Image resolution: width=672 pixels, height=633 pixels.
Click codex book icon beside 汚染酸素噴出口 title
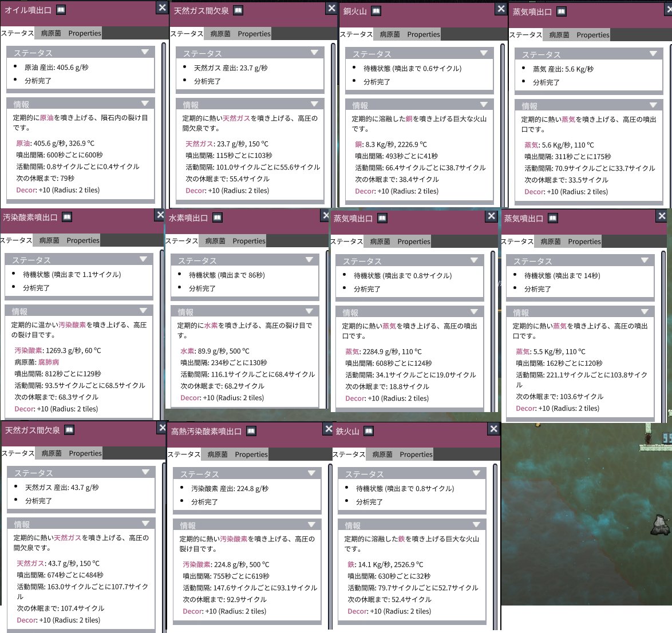(x=67, y=217)
